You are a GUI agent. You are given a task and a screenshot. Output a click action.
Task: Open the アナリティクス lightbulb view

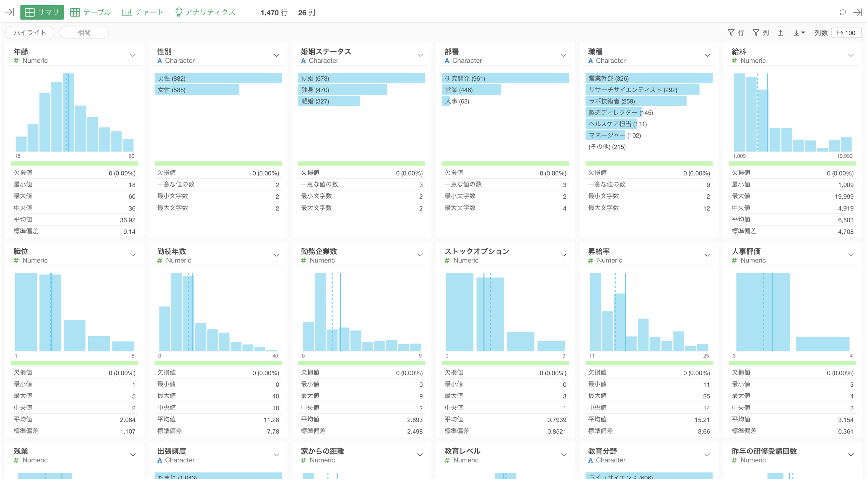[205, 13]
